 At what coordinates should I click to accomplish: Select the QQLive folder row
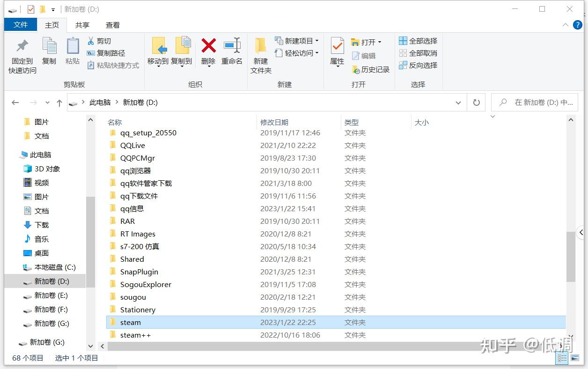pos(336,145)
